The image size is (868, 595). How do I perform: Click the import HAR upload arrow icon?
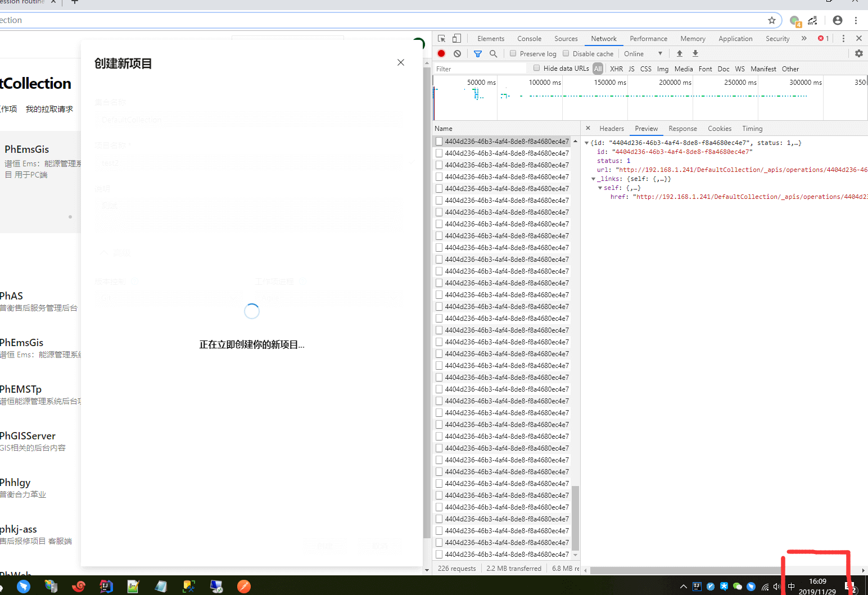[x=680, y=53]
